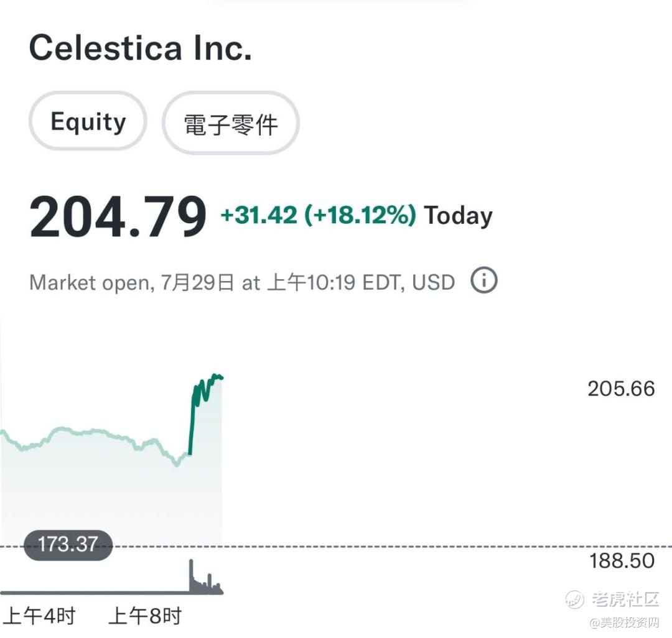This screenshot has height=638, width=672.
Task: Click the Celestica Inc. title
Action: point(140,47)
